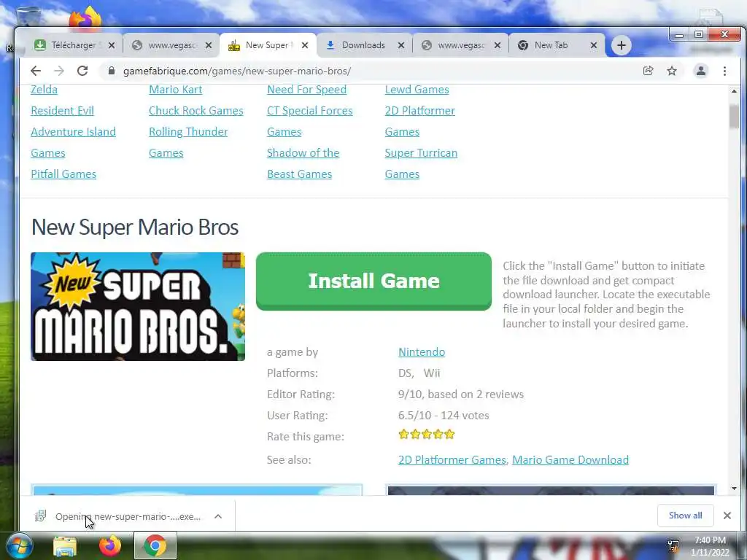Click the page scrollbar up arrow
The width and height of the screenshot is (747, 560).
734,90
